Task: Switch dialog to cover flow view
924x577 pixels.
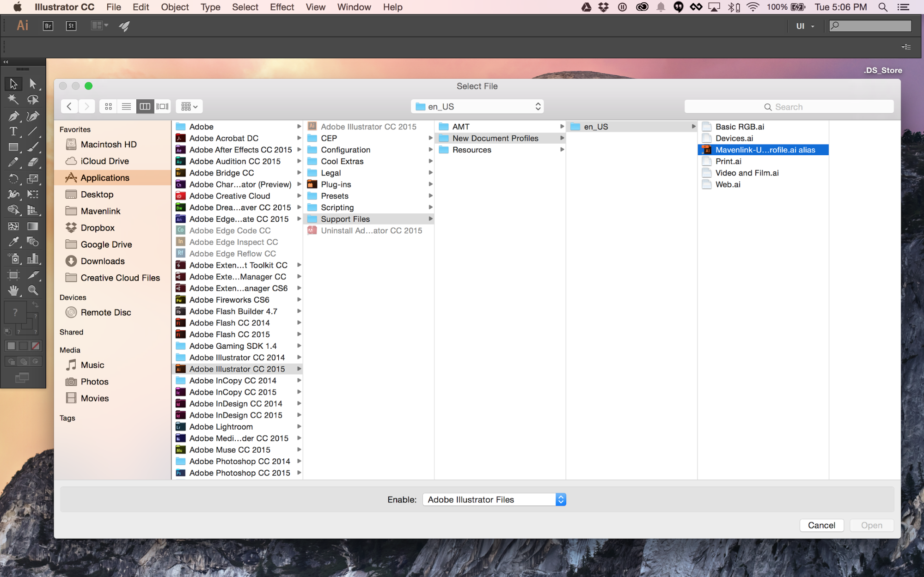Action: click(x=162, y=107)
